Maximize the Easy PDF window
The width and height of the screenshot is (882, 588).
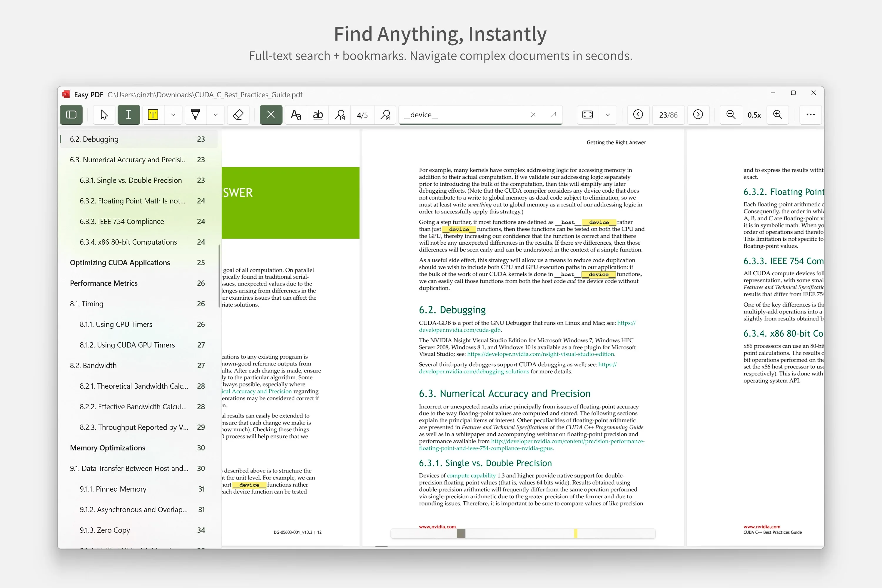(793, 93)
